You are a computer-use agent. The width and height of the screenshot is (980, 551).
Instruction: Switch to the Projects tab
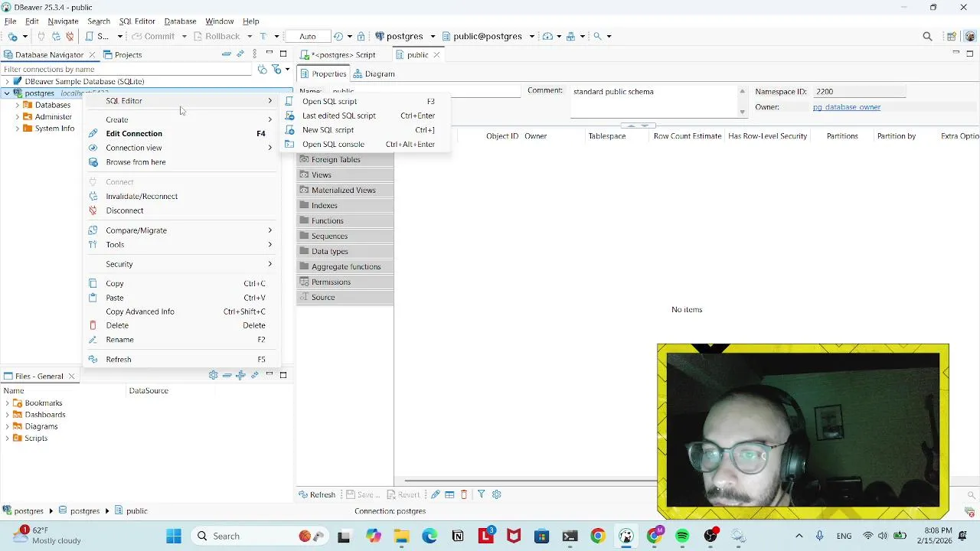pos(122,55)
